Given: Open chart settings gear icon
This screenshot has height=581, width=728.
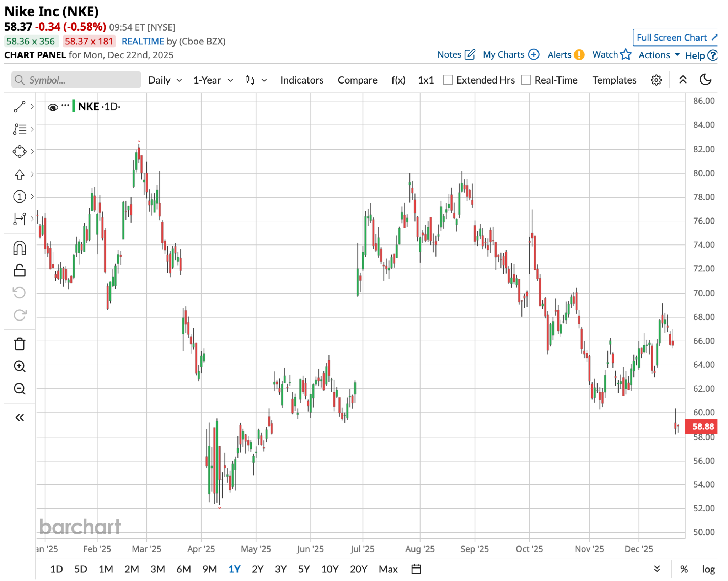Looking at the screenshot, I should point(656,80).
